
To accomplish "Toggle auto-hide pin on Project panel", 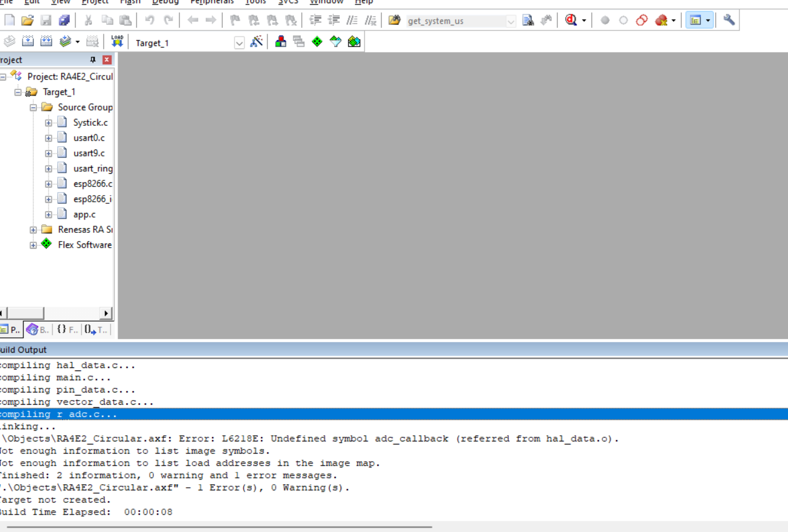I will [93, 60].
